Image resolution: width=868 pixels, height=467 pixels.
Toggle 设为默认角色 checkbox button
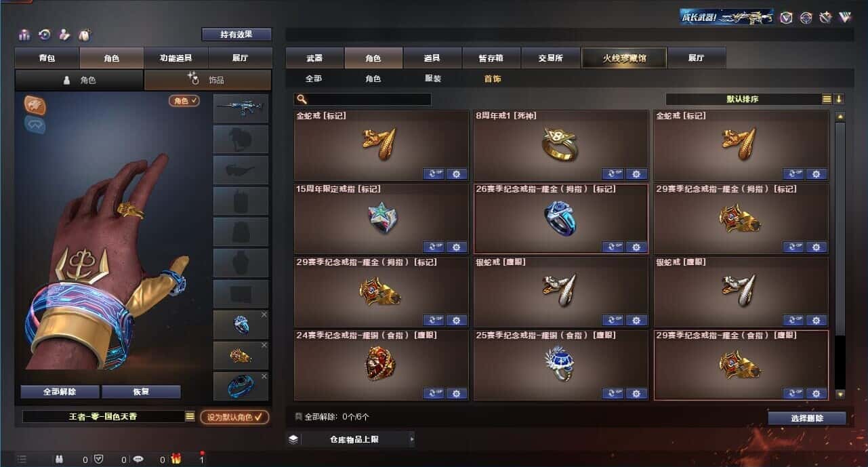[x=234, y=417]
